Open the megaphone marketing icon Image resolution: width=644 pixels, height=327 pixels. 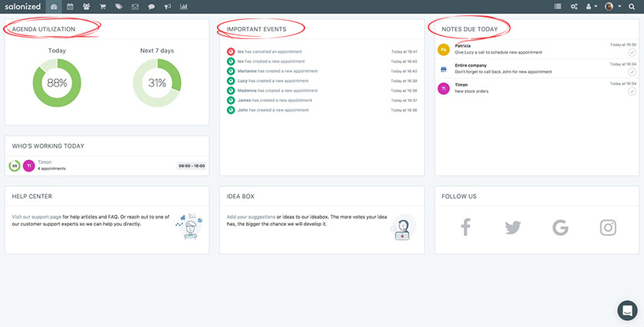pos(168,7)
